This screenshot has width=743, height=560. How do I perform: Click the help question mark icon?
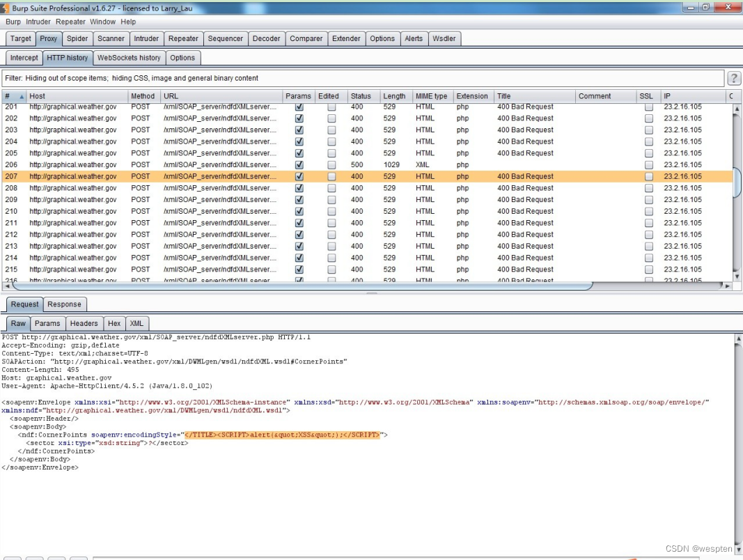tap(734, 78)
